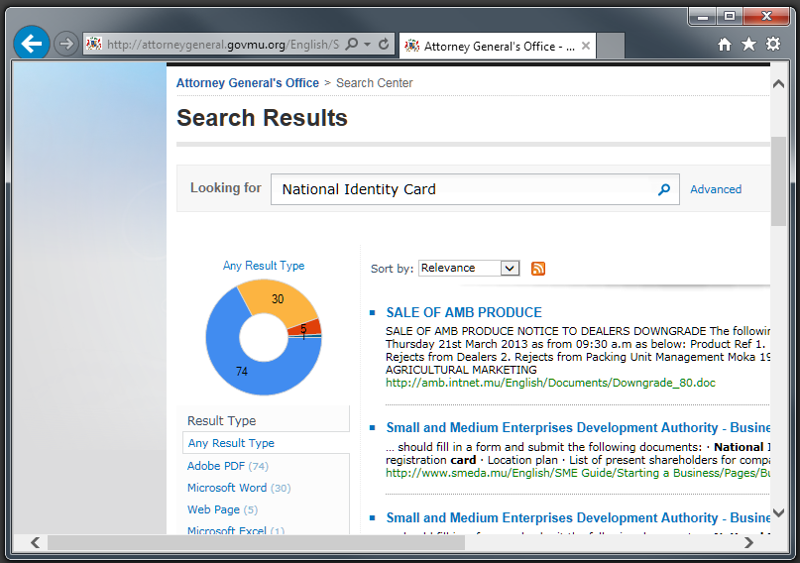Viewport: 800px width, 563px height.
Task: Open the Sort by Relevance dropdown
Action: (x=469, y=268)
